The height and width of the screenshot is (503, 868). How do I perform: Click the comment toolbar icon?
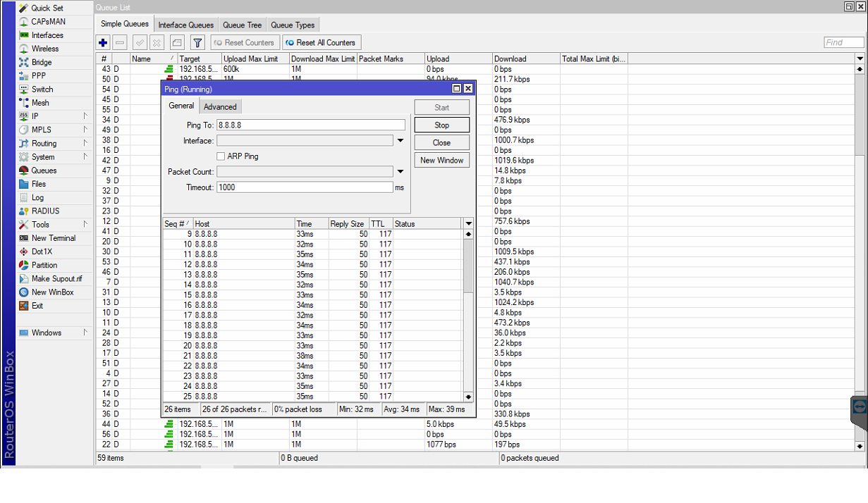(177, 43)
